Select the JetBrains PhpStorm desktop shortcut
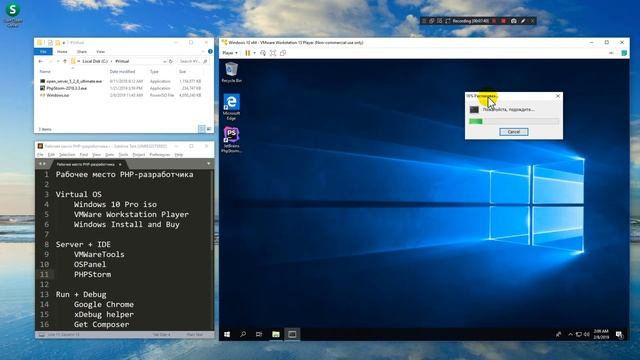640x360 pixels. click(x=231, y=140)
